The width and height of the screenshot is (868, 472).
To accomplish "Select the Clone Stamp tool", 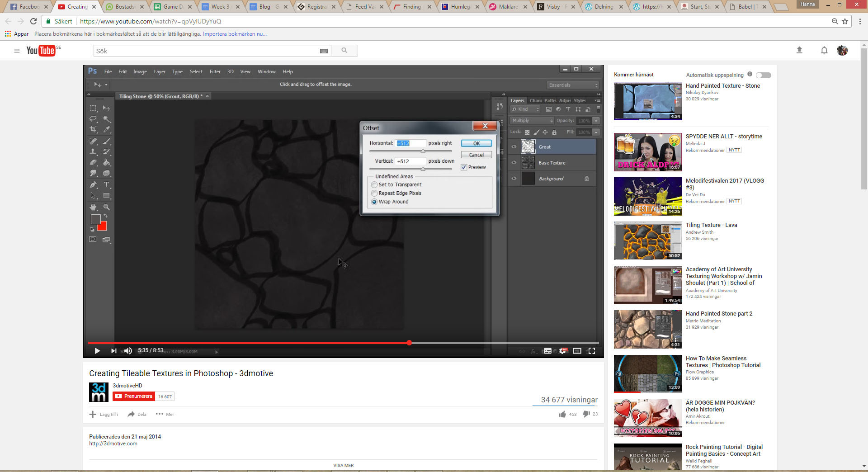I will click(93, 152).
